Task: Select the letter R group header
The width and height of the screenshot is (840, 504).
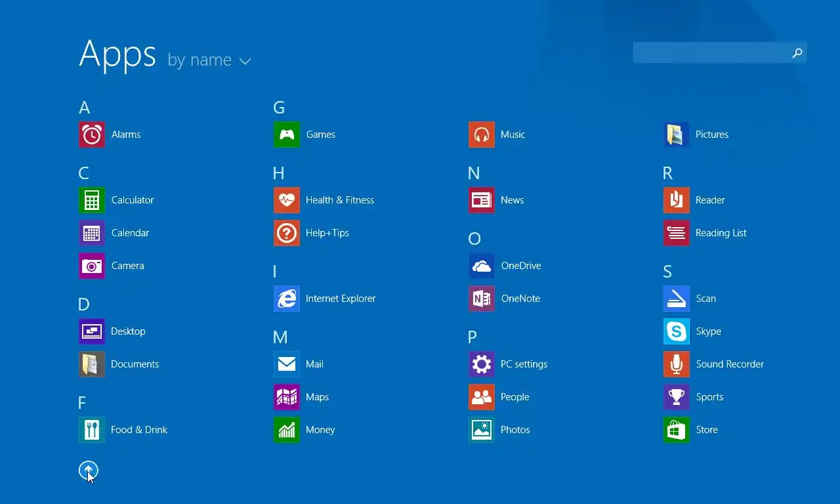Action: pyautogui.click(x=668, y=173)
